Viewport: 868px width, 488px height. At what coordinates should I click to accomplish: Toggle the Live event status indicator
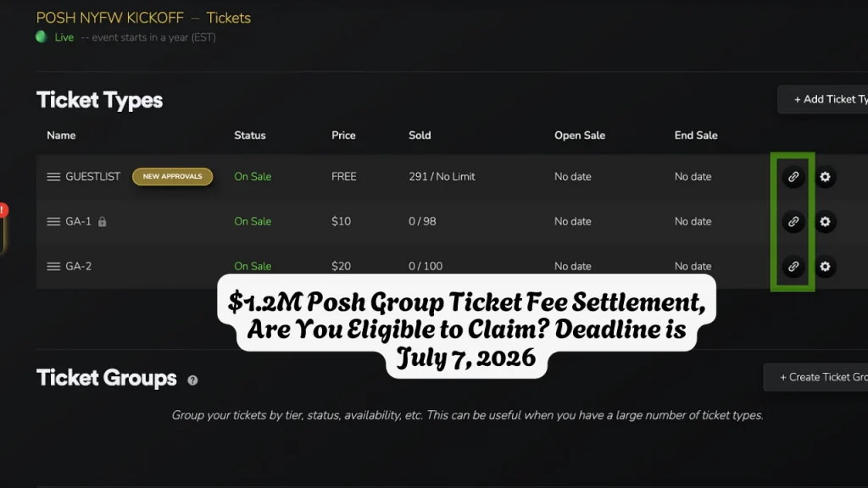coord(41,37)
